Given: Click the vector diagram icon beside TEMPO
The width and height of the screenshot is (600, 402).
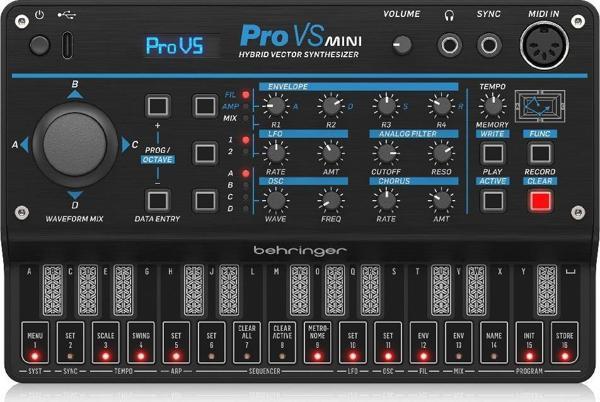Looking at the screenshot, I should click(x=540, y=106).
